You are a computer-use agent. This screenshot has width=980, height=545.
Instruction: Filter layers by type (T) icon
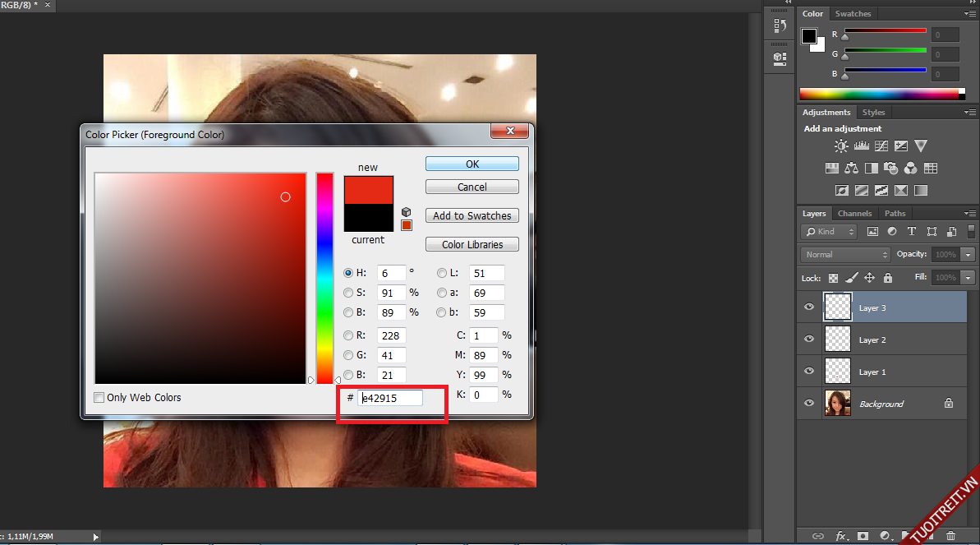click(x=912, y=232)
